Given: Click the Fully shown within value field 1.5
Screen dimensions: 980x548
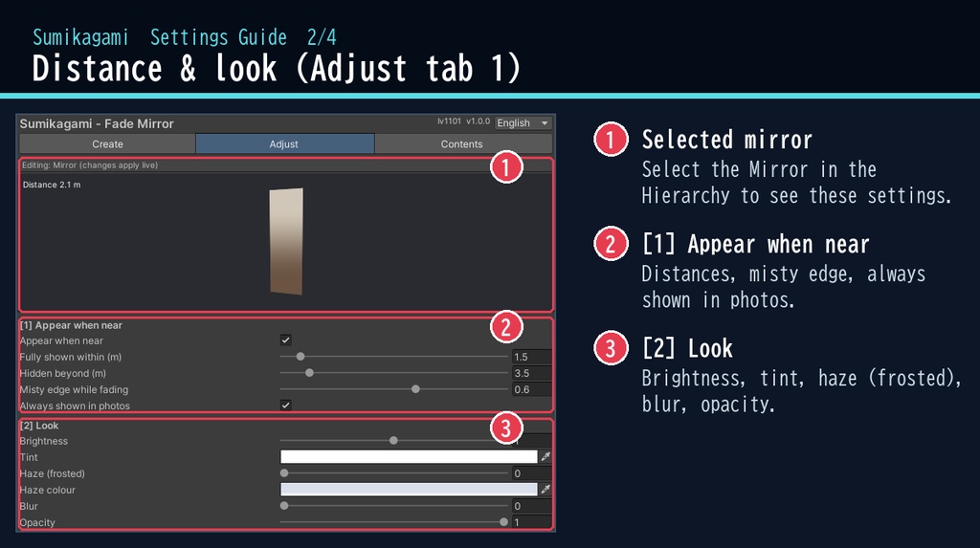Looking at the screenshot, I should [x=531, y=357].
